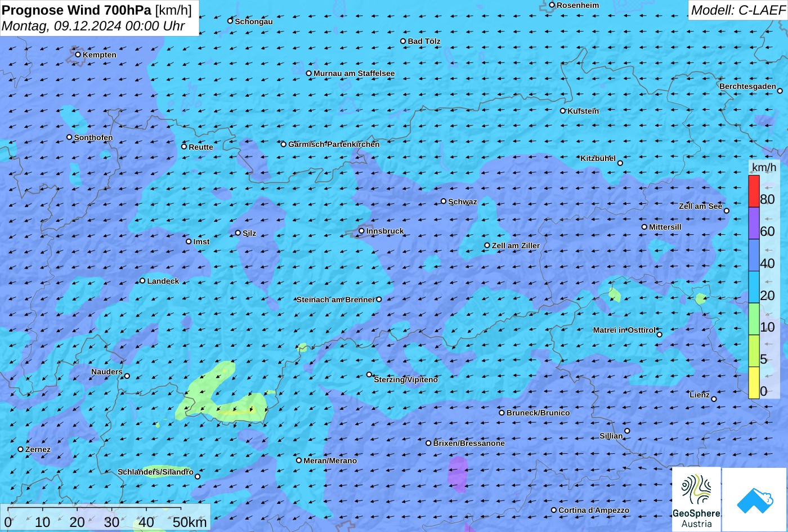Click the red 80+ km/h legend swatch
The image size is (788, 532).
[x=754, y=191]
